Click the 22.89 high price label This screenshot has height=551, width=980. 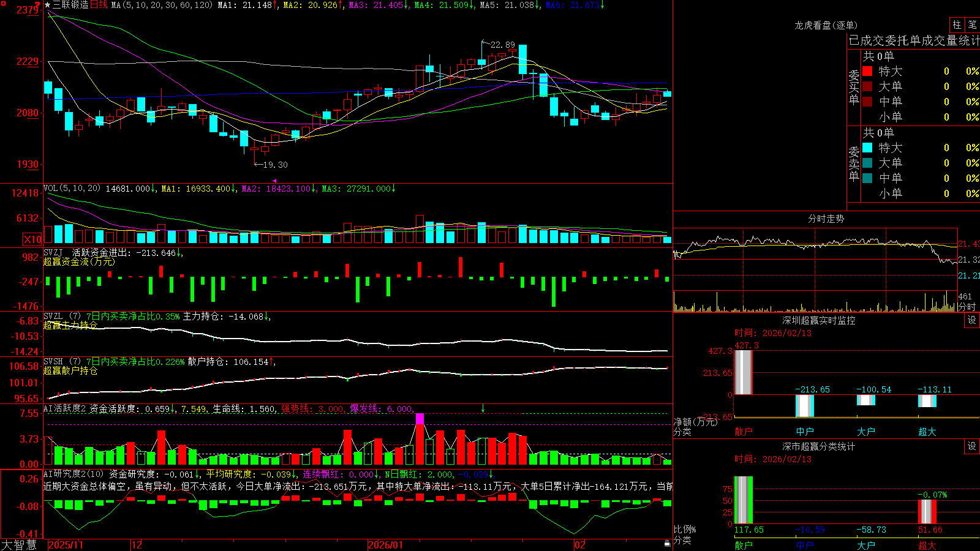pyautogui.click(x=503, y=45)
